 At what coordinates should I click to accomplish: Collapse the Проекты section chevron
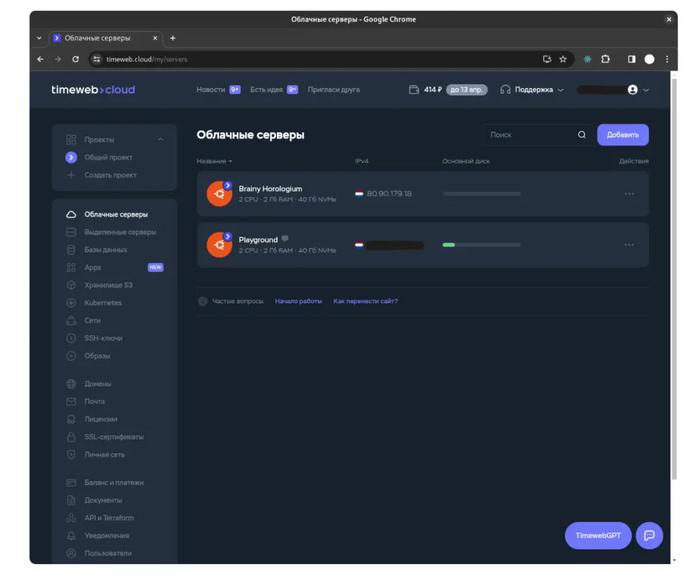tap(161, 139)
